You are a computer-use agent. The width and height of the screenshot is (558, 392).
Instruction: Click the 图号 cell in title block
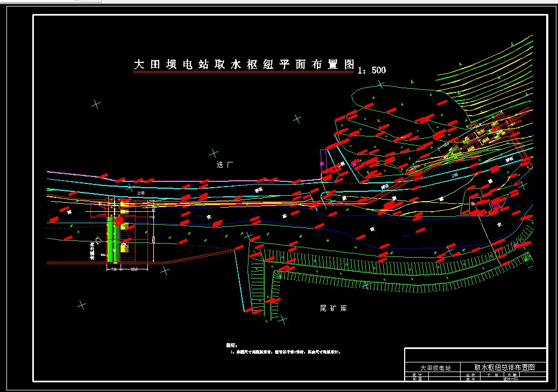470,379
